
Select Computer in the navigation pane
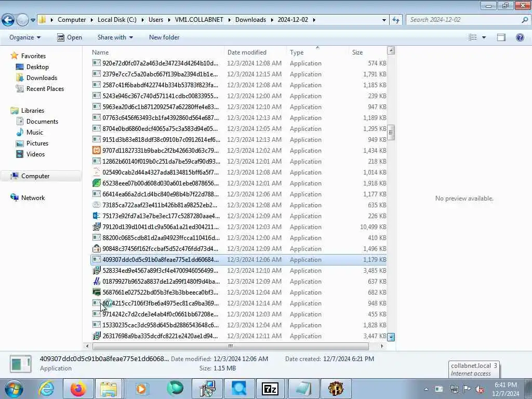(35, 176)
